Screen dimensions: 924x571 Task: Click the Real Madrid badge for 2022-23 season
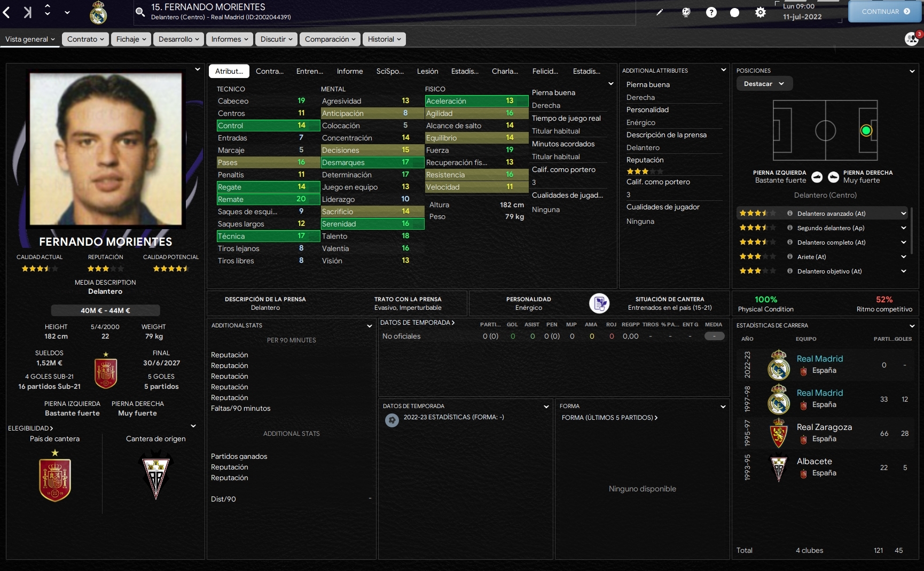779,365
